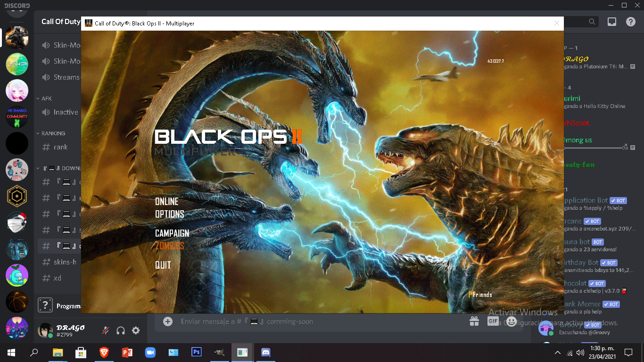Select QUIT in Black Ops II menu

[x=163, y=265]
